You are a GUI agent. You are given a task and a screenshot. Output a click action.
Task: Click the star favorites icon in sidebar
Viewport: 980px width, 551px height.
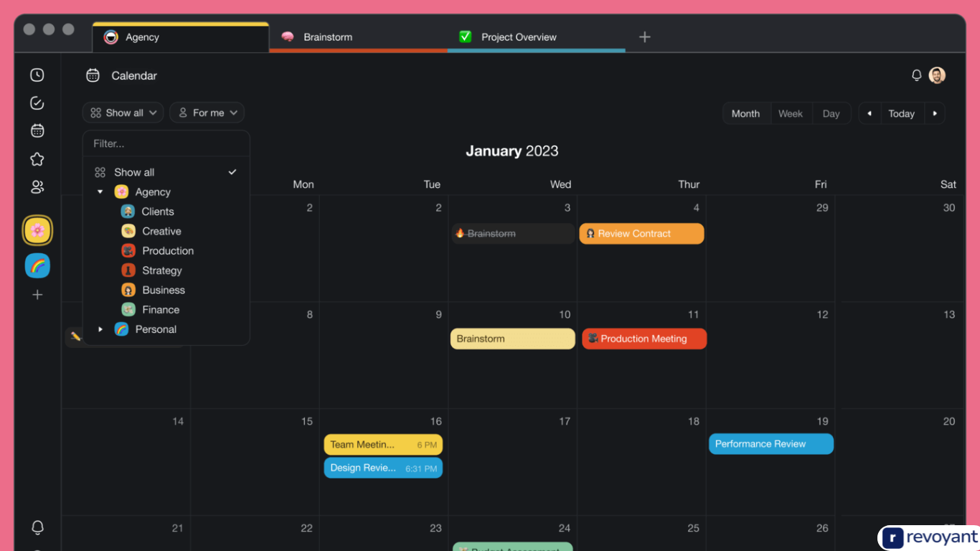[37, 159]
